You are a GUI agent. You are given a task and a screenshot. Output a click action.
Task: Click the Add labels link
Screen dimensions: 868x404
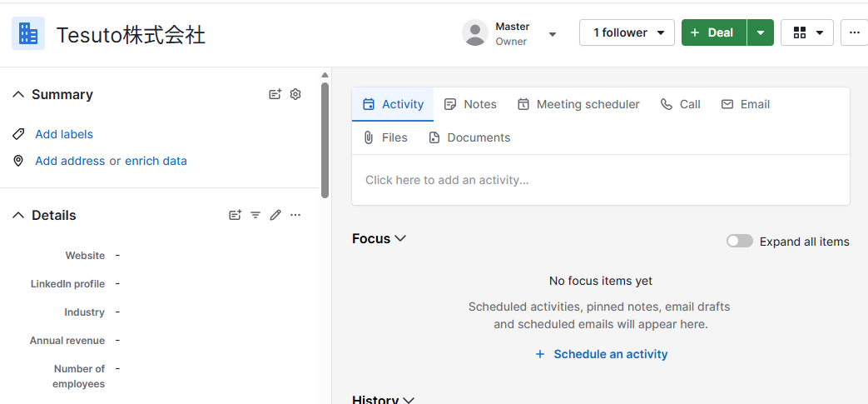coord(64,134)
